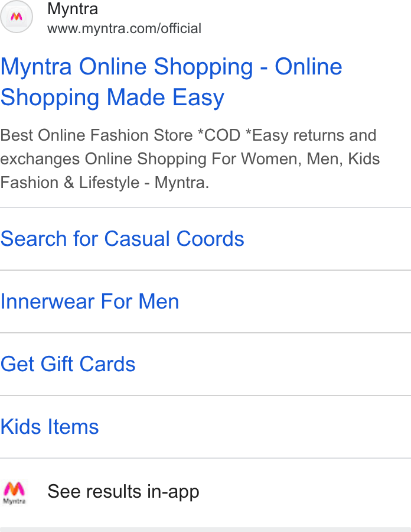Click the Myntra site name above the URL
This screenshot has width=411, height=532.
coord(73,8)
